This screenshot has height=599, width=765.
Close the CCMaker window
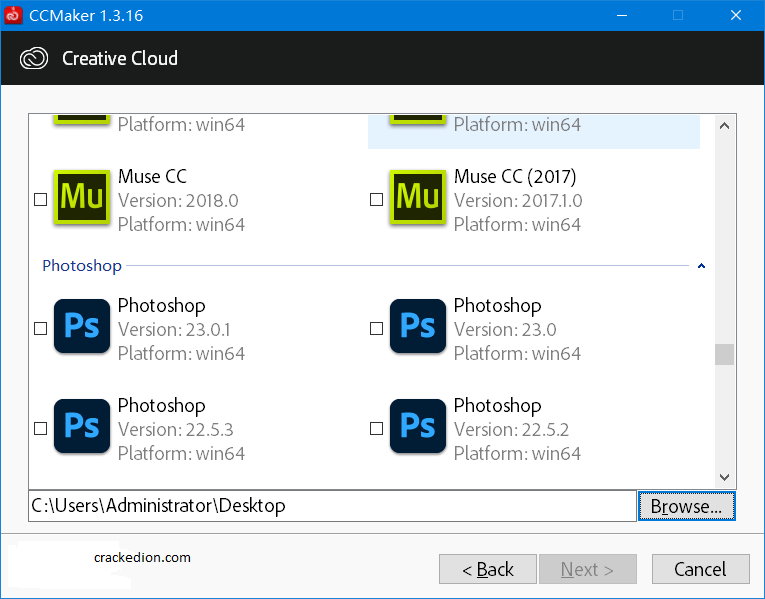736,15
